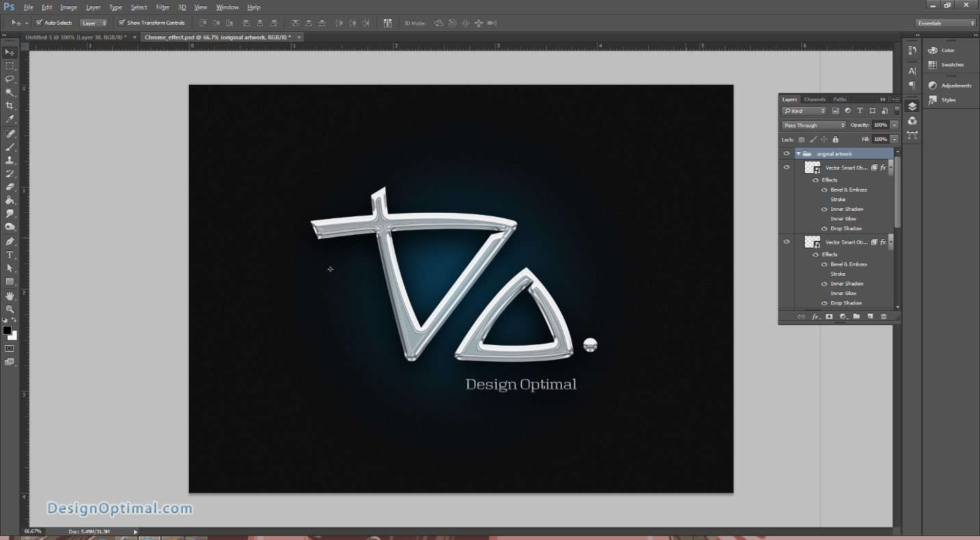The height and width of the screenshot is (540, 980).
Task: Close the Chrome_effect.psd document tab
Action: pos(299,37)
